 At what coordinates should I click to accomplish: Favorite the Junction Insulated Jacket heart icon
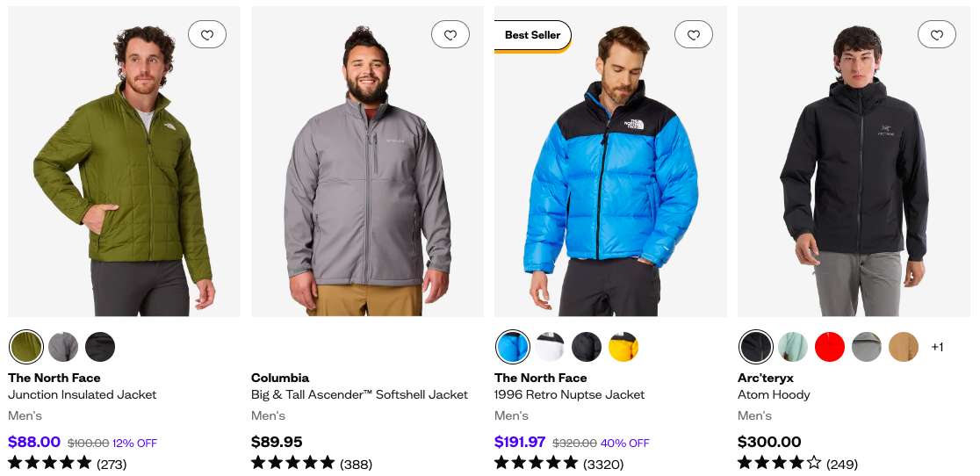[x=207, y=35]
